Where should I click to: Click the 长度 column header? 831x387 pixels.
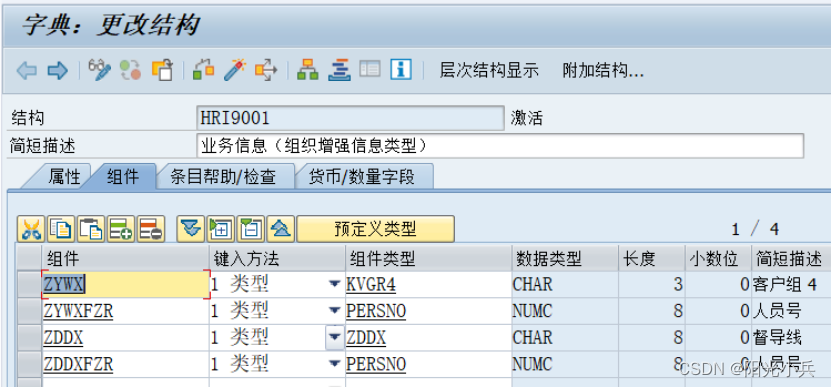click(x=651, y=258)
